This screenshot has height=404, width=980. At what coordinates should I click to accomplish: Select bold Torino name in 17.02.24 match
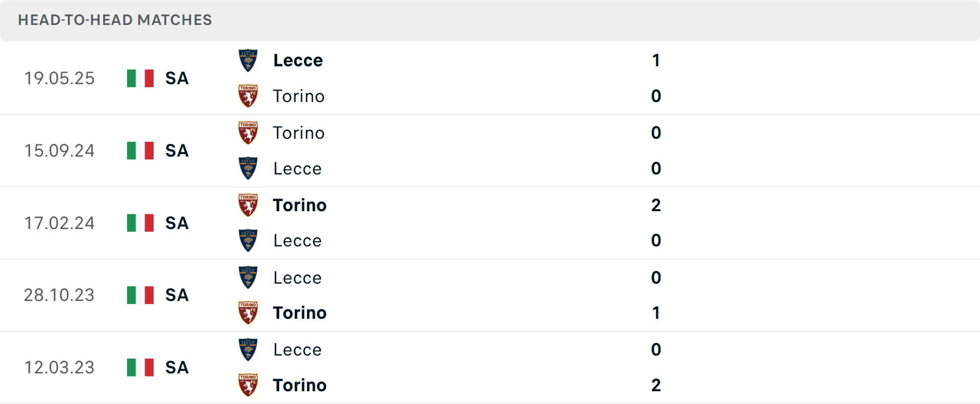[x=300, y=205]
